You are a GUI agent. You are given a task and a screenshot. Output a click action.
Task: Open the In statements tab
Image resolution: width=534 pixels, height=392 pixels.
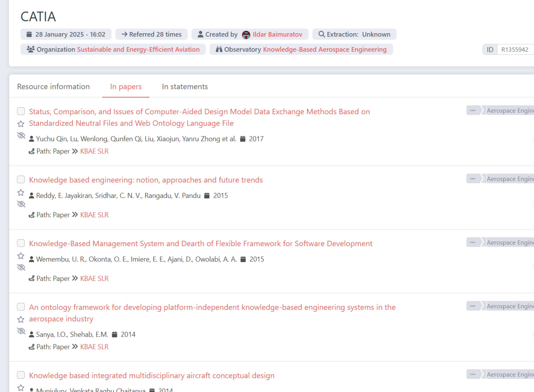click(185, 87)
